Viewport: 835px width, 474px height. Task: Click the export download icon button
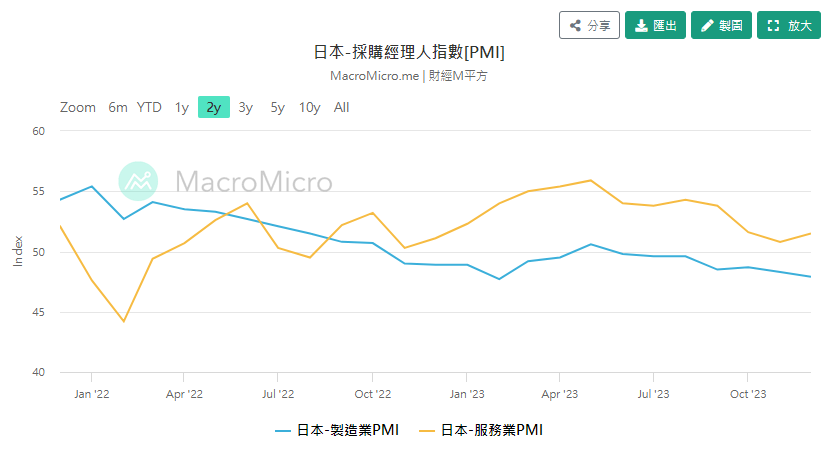tap(655, 25)
